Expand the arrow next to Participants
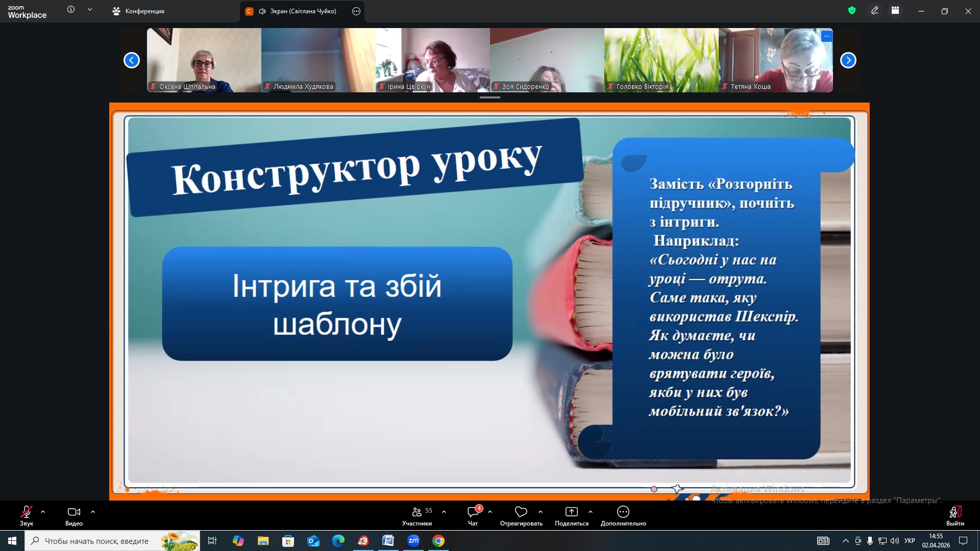 click(x=444, y=512)
